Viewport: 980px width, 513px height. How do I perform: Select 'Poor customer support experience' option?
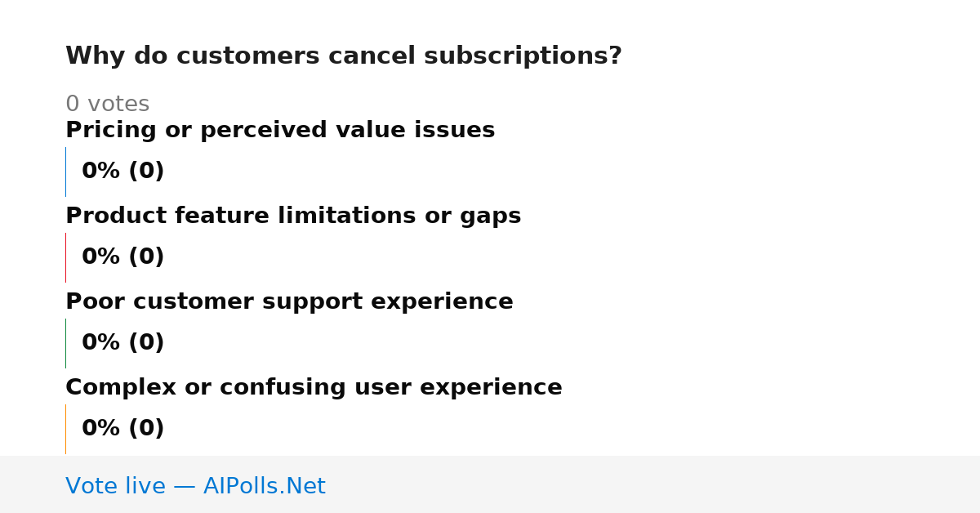(x=289, y=302)
